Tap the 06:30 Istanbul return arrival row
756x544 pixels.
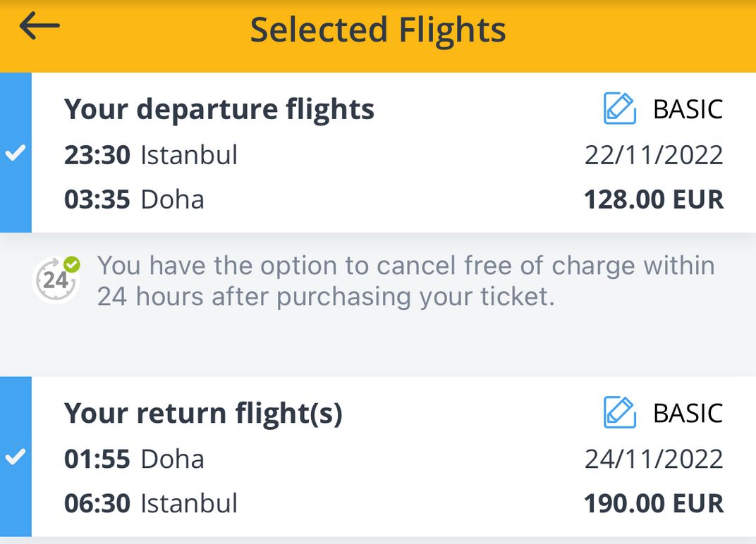click(151, 503)
